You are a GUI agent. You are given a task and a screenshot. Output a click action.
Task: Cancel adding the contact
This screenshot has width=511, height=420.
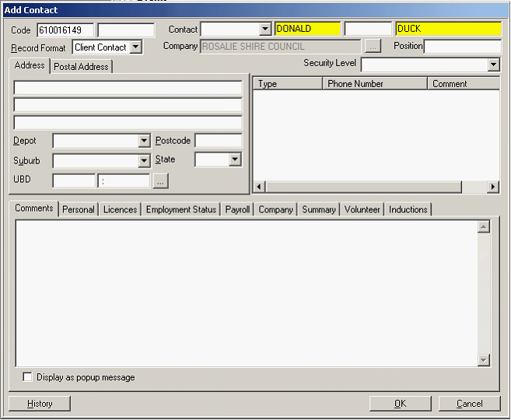point(469,404)
